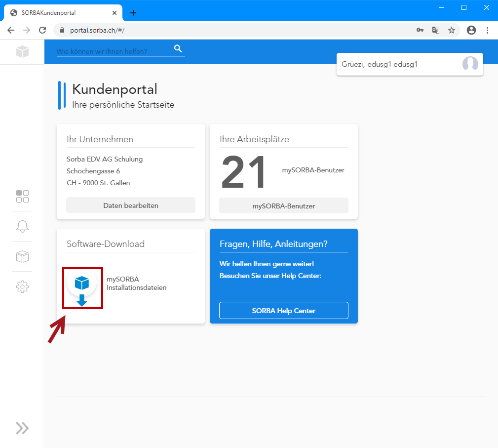The image size is (498, 448).
Task: Click the search magnifier icon
Action: tap(178, 48)
